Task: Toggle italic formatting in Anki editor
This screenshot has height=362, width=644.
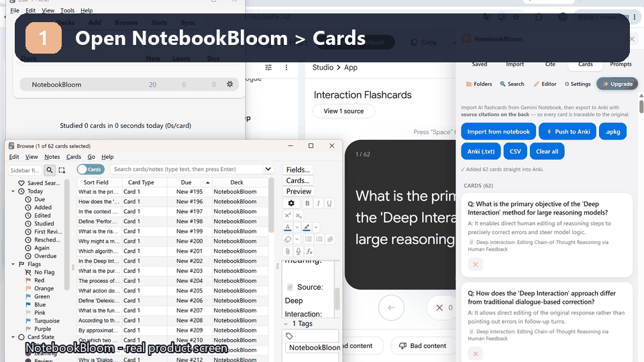Action: pyautogui.click(x=318, y=203)
